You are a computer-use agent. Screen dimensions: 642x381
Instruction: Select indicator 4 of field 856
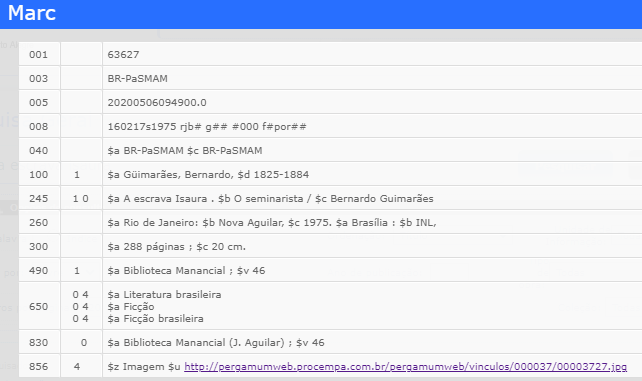(x=77, y=367)
